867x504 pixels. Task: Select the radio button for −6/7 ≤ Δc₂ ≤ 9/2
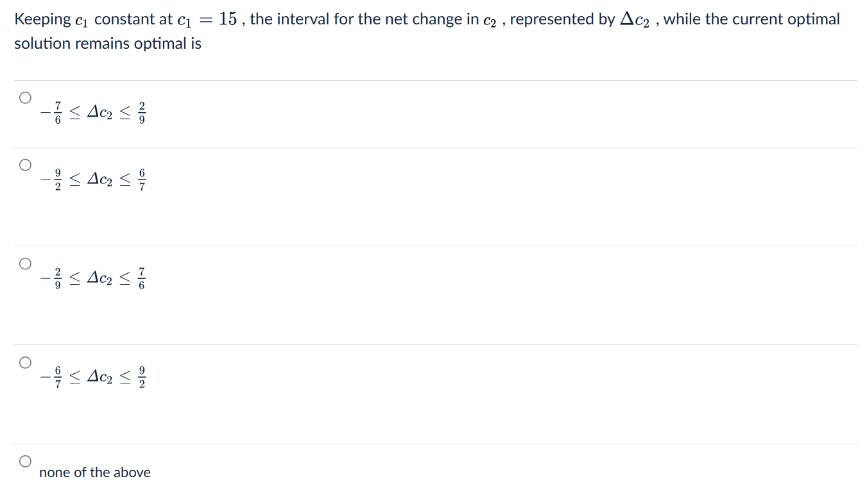(25, 362)
